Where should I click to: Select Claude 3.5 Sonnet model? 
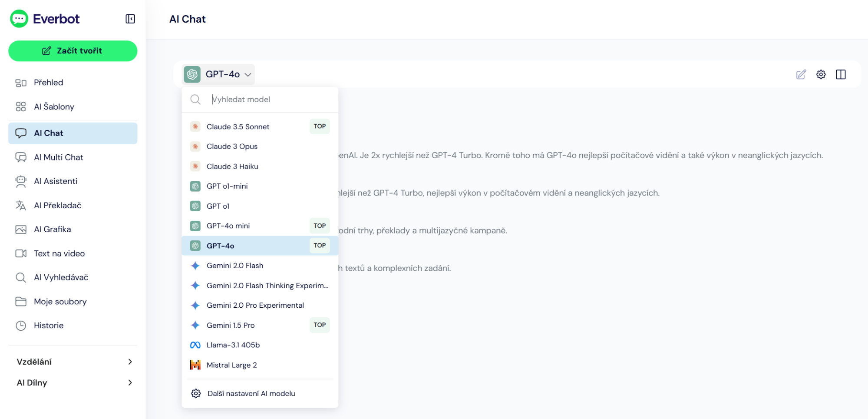coord(260,126)
